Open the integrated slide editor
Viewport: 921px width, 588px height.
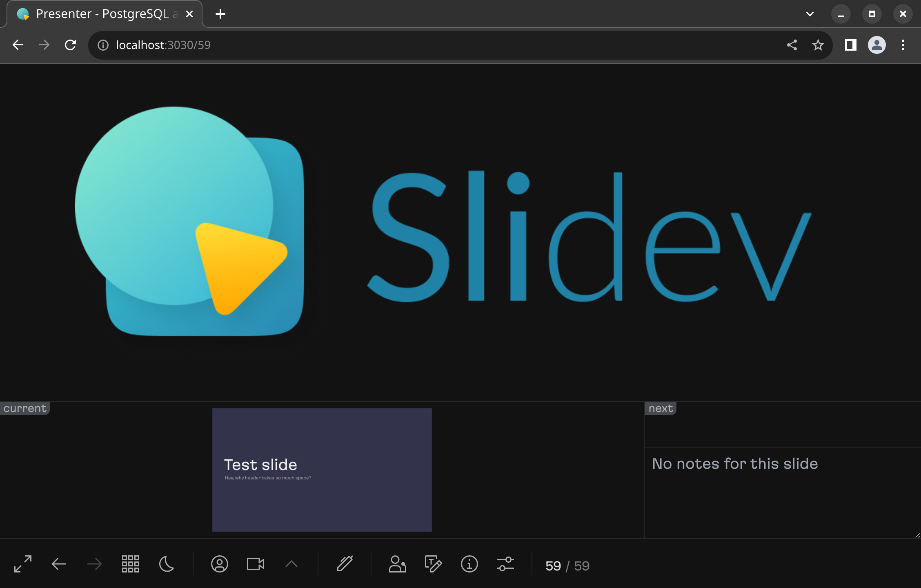click(434, 564)
